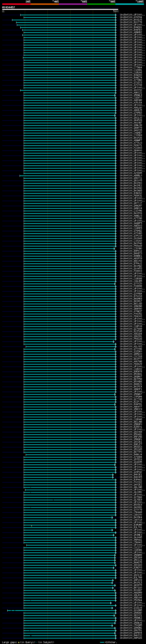Click hit label UniRef100_Q64400
The width and height of the screenshot is (146, 644).
point(131,150)
